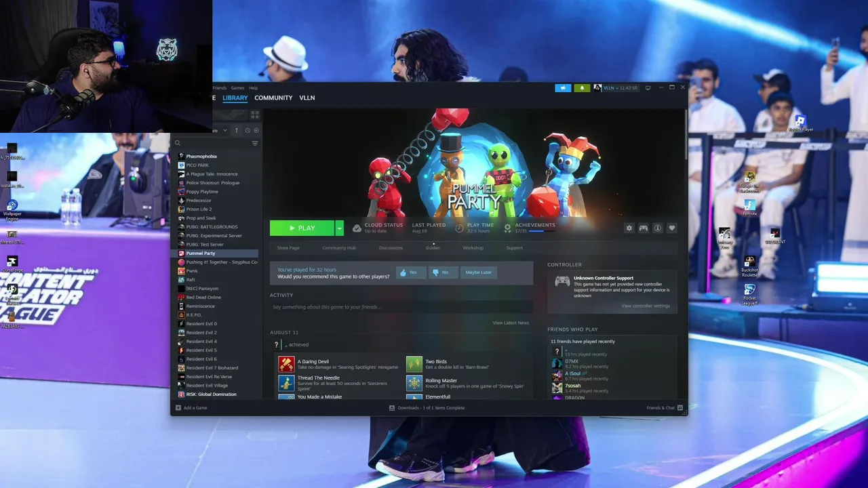Open the Community Hub link

point(339,248)
